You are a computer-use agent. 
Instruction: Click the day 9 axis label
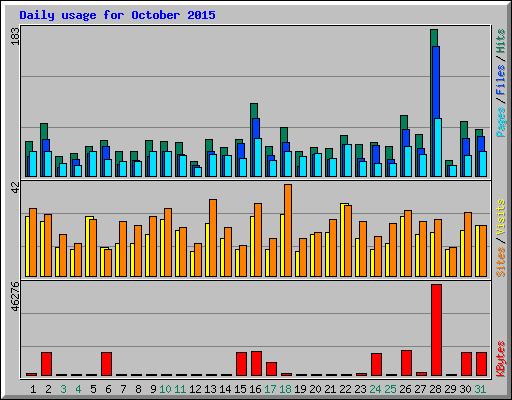coord(153,389)
